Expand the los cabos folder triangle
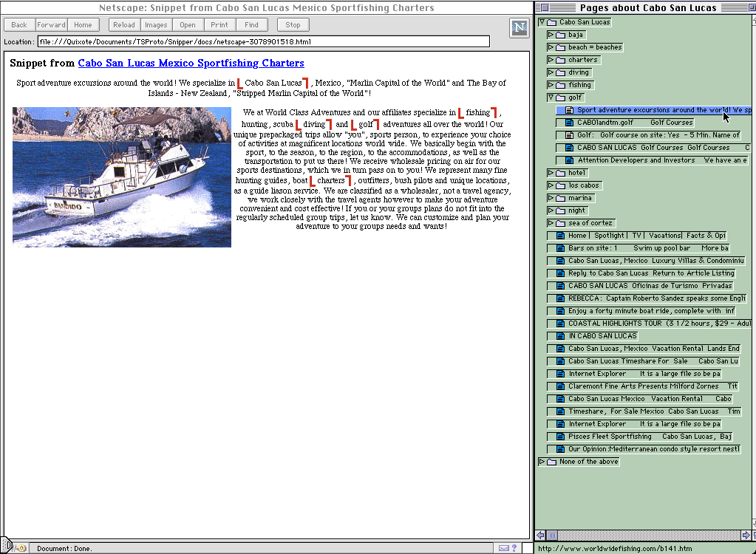The height and width of the screenshot is (554, 756). pos(551,185)
